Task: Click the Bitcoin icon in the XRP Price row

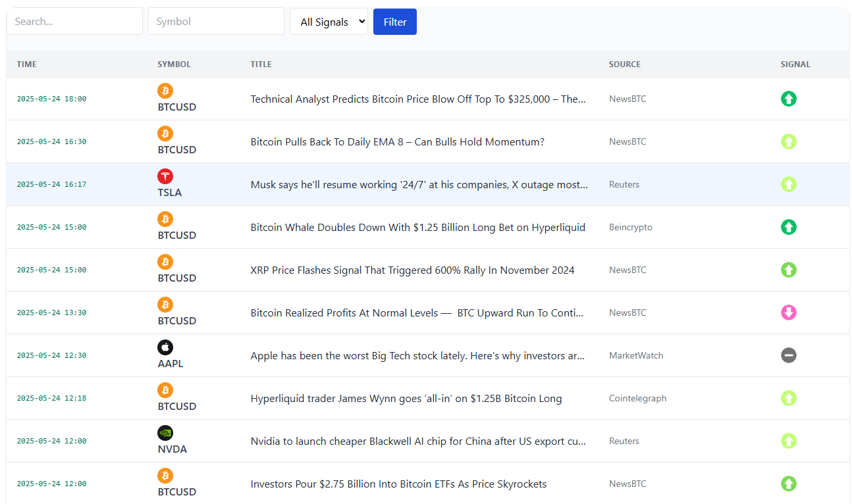Action: [x=165, y=262]
